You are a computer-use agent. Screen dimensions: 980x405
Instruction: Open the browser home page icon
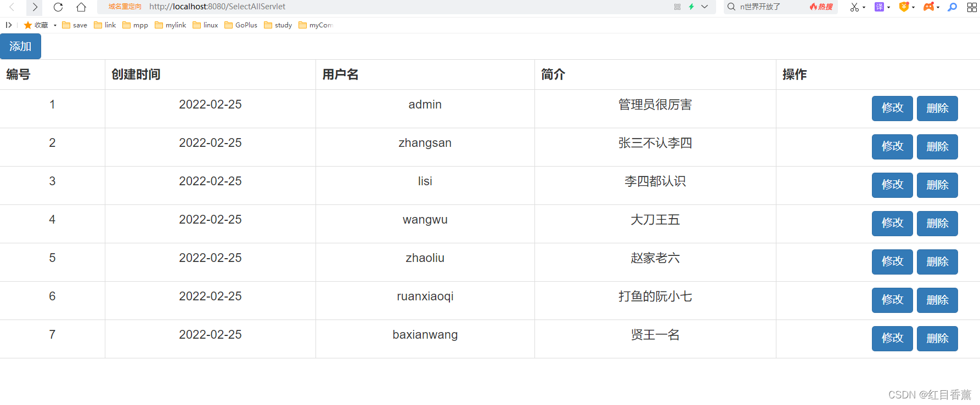pyautogui.click(x=81, y=7)
